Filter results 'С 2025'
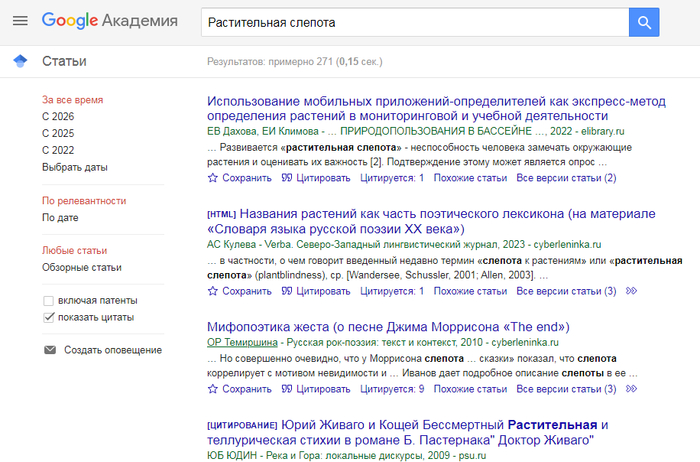700x462 pixels. (58, 133)
